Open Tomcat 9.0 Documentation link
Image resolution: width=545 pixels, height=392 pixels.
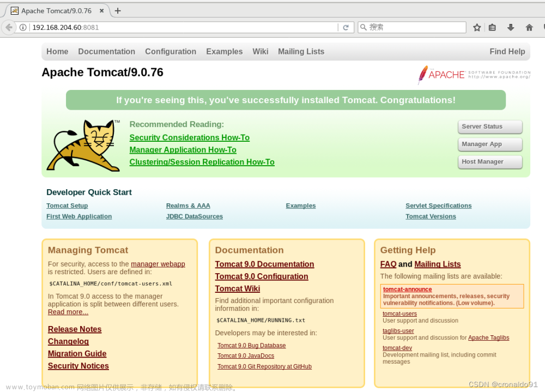click(x=264, y=264)
